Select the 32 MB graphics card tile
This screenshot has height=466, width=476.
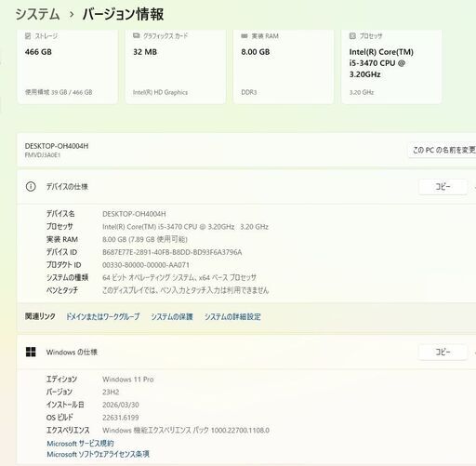pos(176,66)
